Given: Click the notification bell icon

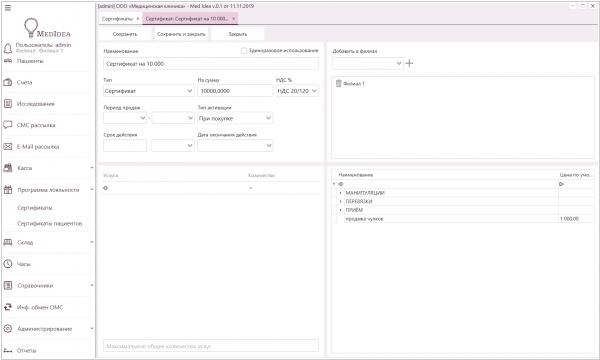Looking at the screenshot, I should [x=8, y=49].
